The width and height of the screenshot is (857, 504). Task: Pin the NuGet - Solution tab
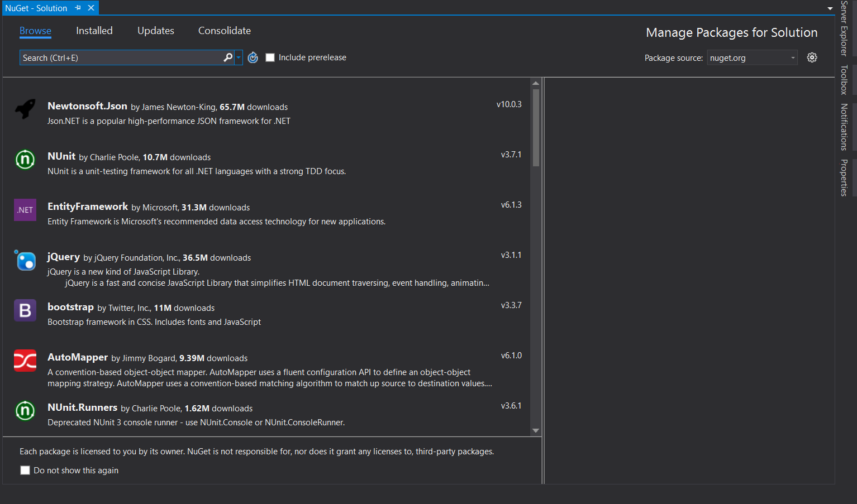[x=78, y=8]
